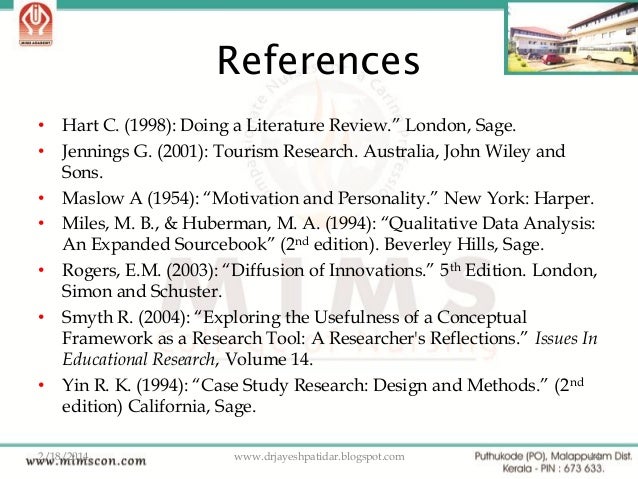Select the Maslow A (1954) reference
638x479 pixels.
328,199
